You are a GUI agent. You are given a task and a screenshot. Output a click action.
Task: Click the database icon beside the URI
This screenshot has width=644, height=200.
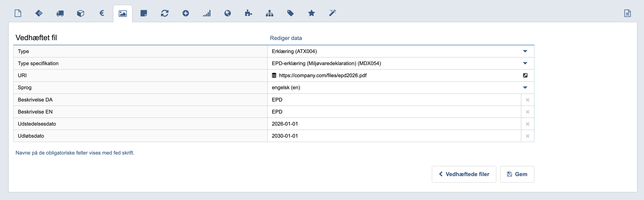[274, 75]
